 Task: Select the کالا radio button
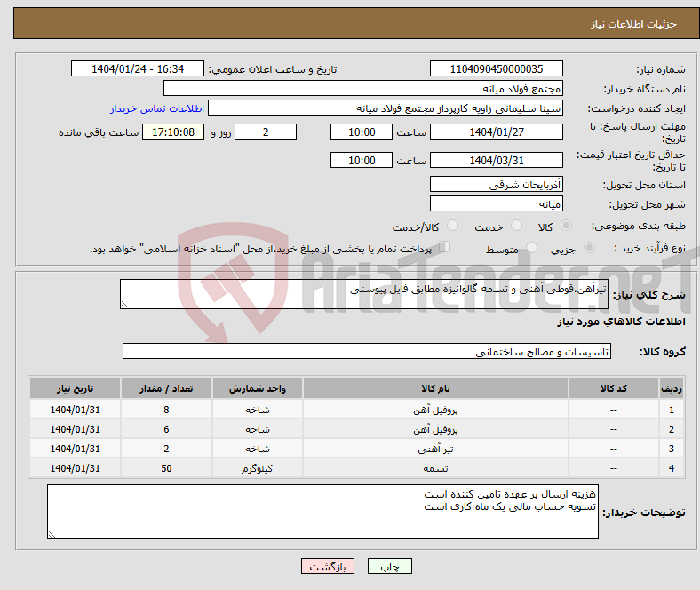click(x=566, y=226)
